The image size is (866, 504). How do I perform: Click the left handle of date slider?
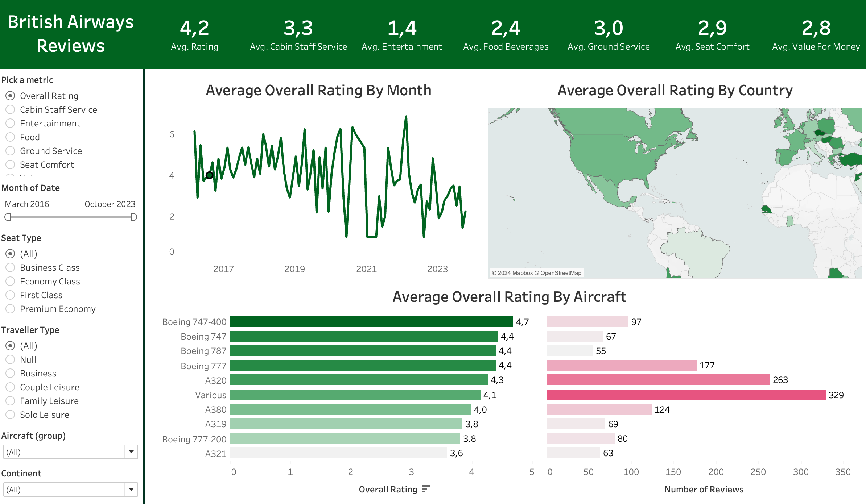[x=7, y=217]
